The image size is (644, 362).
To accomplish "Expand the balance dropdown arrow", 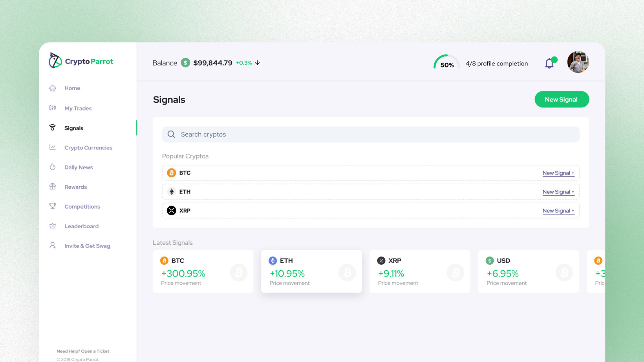I will coord(258,63).
